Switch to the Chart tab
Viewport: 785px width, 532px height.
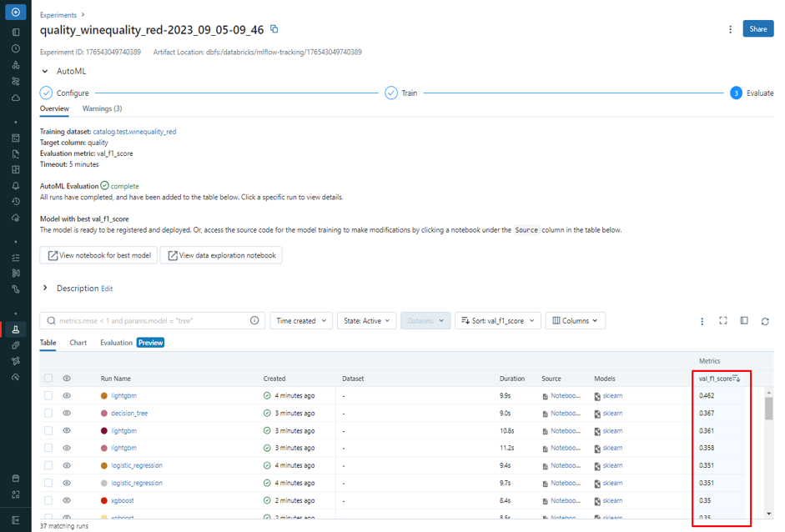tap(78, 343)
